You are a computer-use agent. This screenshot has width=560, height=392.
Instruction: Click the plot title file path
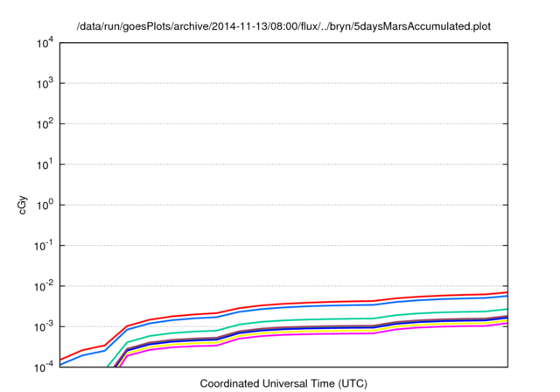pos(283,25)
